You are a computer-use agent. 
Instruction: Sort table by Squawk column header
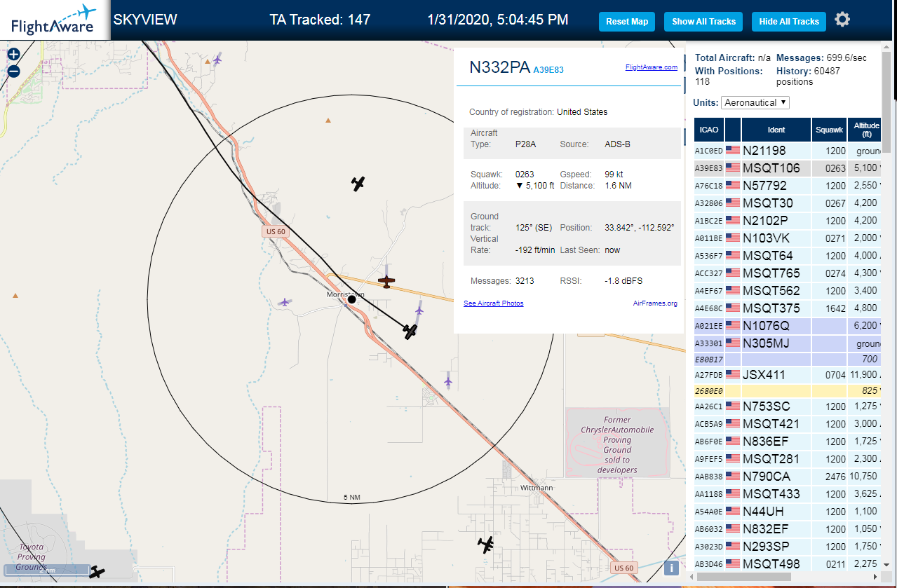pyautogui.click(x=830, y=130)
